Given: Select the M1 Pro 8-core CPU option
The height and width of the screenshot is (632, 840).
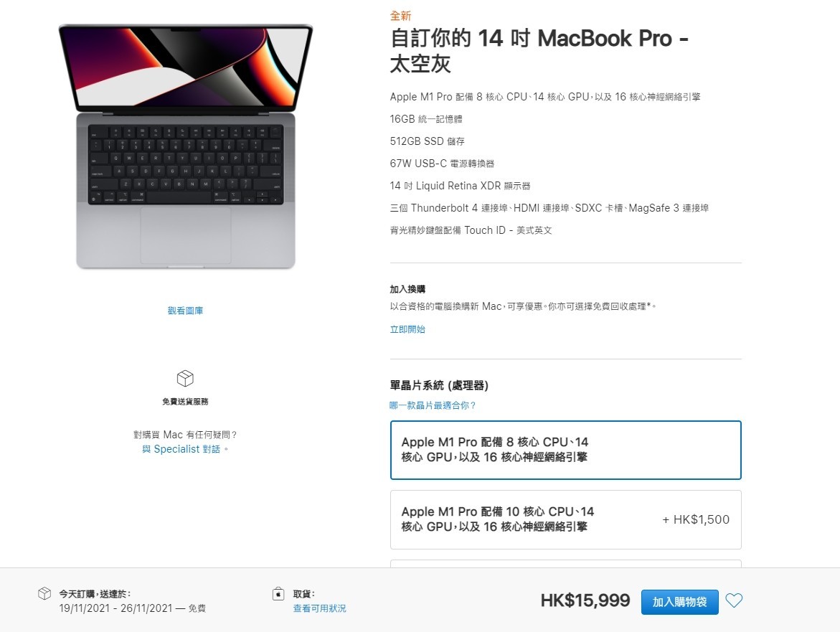Looking at the screenshot, I should pyautogui.click(x=566, y=450).
